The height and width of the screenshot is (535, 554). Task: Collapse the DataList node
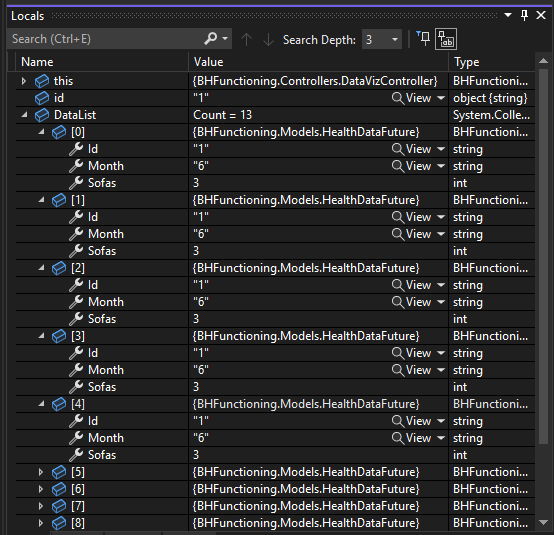[x=24, y=115]
